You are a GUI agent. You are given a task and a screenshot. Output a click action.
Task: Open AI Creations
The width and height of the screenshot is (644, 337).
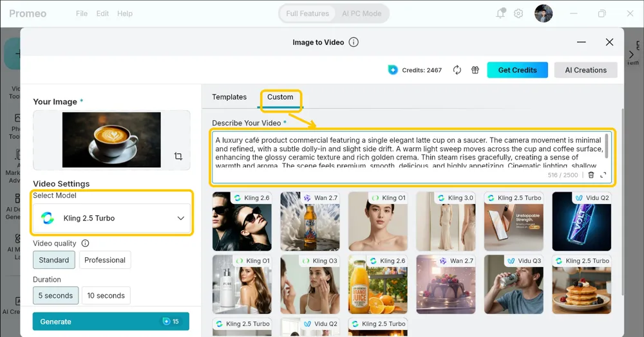click(x=585, y=70)
